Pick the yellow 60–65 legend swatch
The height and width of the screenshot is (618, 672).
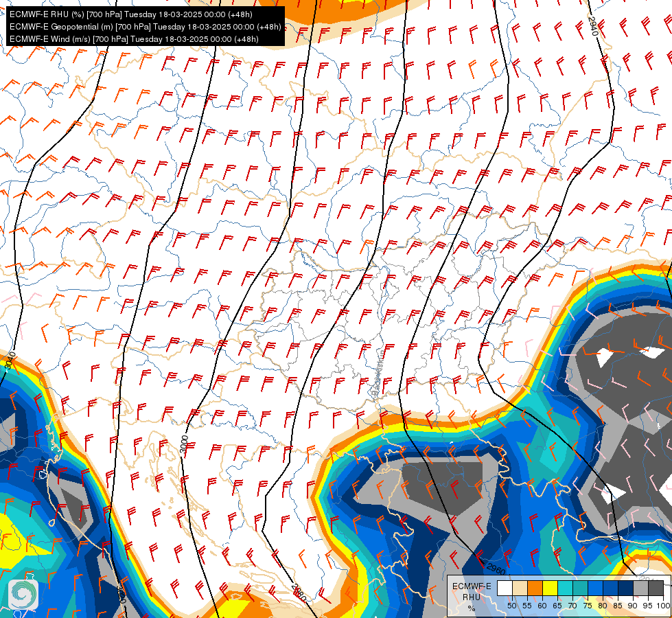tap(551, 588)
